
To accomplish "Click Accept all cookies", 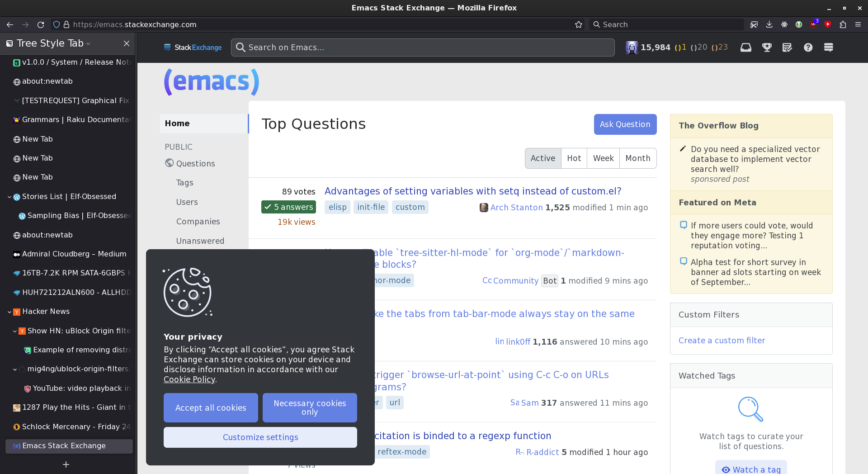I will click(211, 408).
